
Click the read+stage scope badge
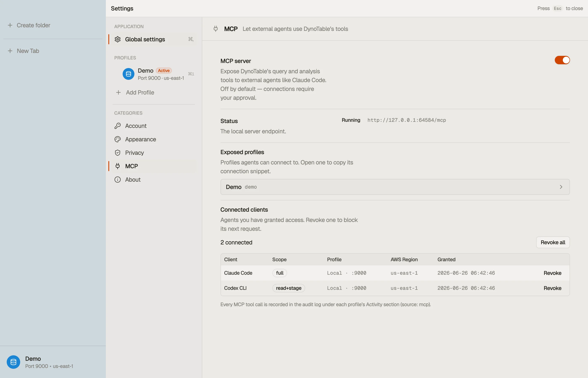289,288
